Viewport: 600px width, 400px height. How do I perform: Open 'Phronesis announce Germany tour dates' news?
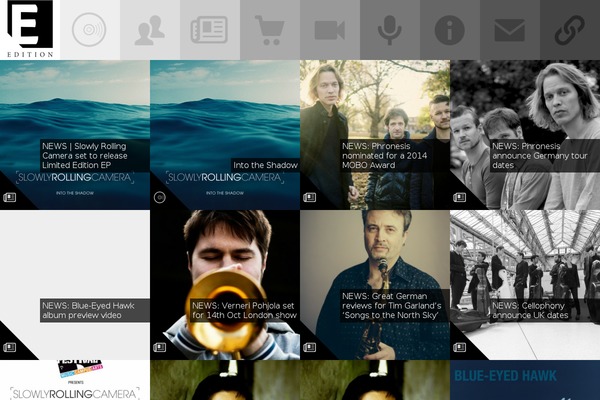pyautogui.click(x=545, y=156)
